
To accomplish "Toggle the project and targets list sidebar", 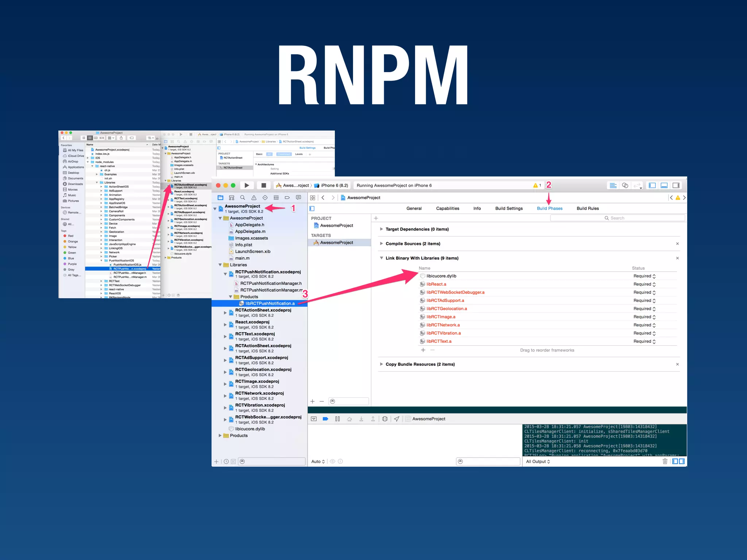I will pyautogui.click(x=312, y=209).
